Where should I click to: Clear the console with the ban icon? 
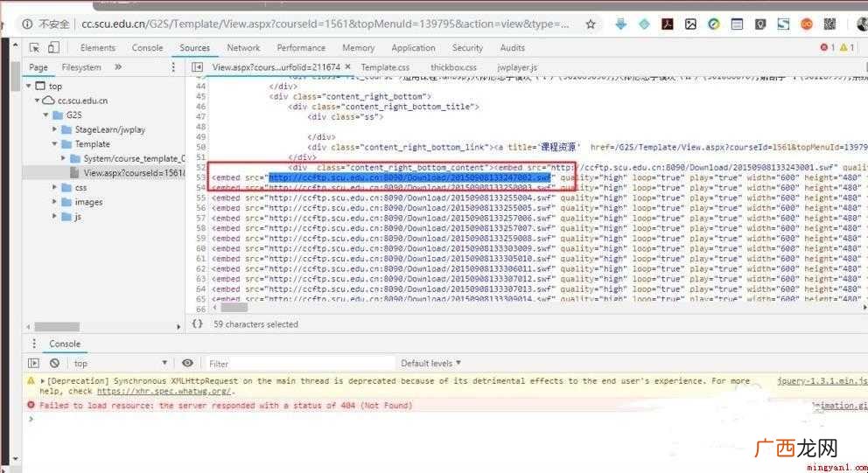tap(54, 364)
